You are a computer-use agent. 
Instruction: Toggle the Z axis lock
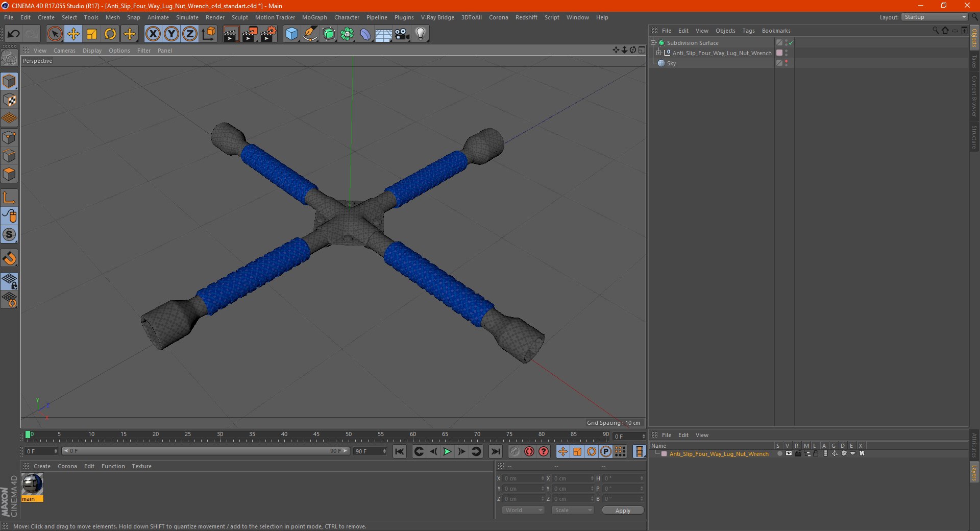(x=190, y=34)
